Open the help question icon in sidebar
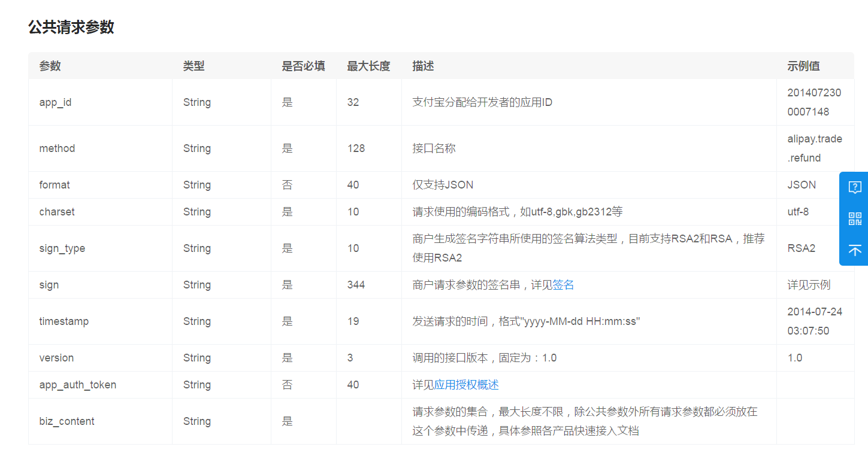Image resolution: width=868 pixels, height=462 pixels. click(855, 187)
